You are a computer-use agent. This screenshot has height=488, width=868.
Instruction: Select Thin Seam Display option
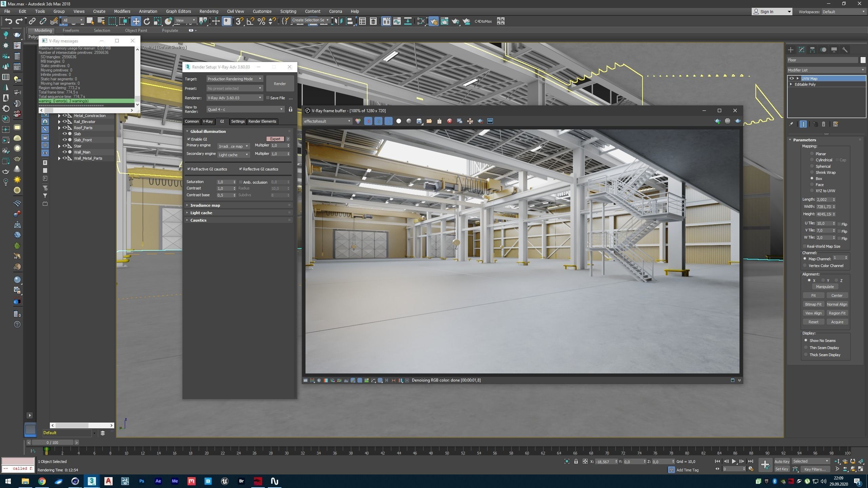806,347
